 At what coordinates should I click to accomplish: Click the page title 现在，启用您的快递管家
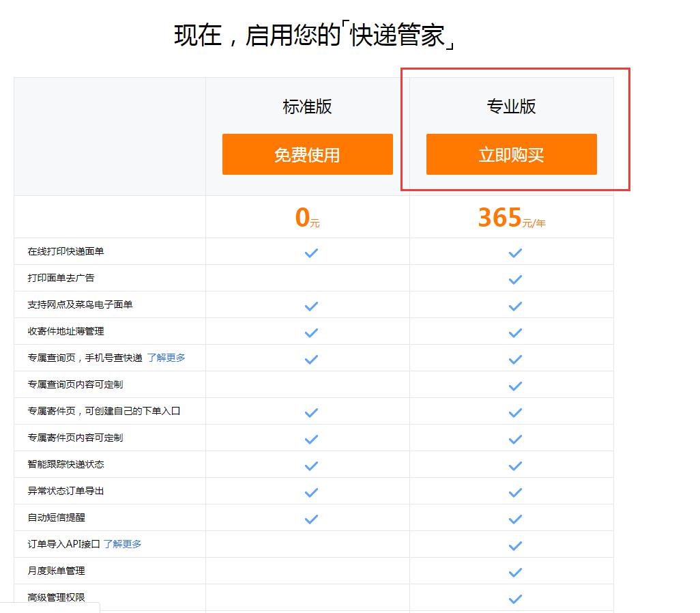314,35
